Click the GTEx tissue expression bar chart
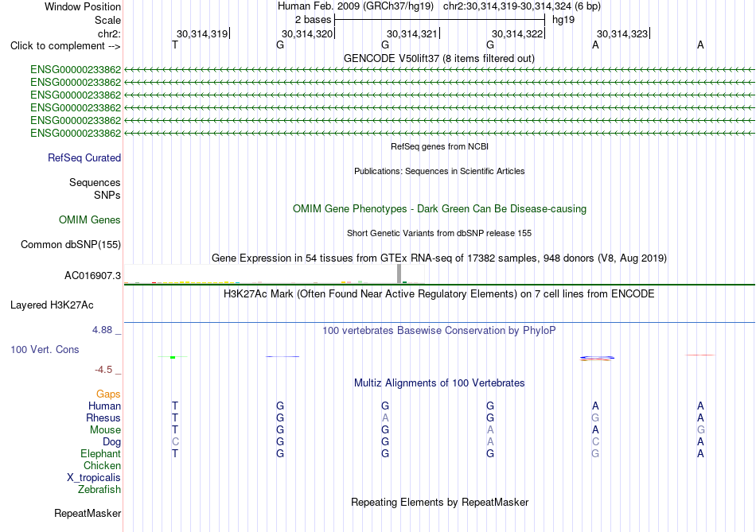The image size is (756, 532). tap(275, 274)
